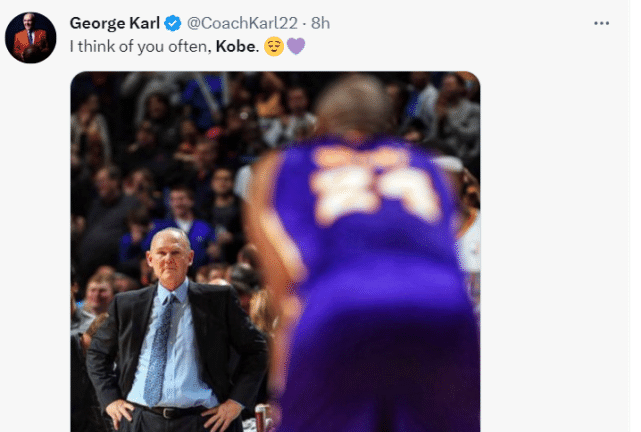Open George Karl's profile avatar
The width and height of the screenshot is (641, 432).
[x=31, y=38]
